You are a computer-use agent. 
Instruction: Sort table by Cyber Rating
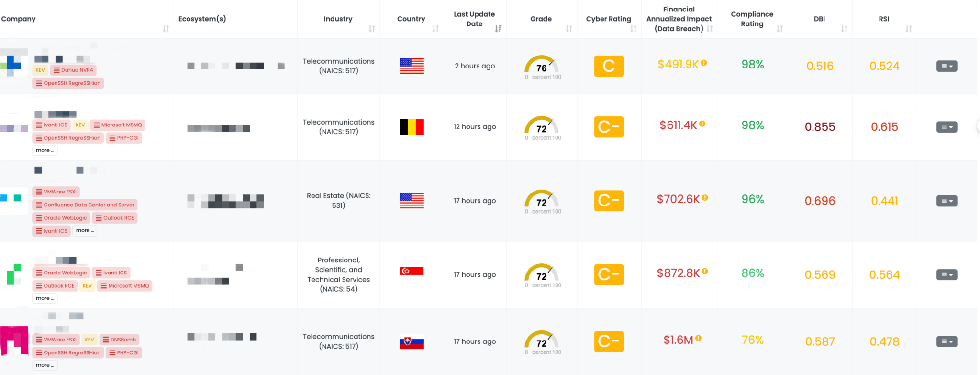(633, 29)
